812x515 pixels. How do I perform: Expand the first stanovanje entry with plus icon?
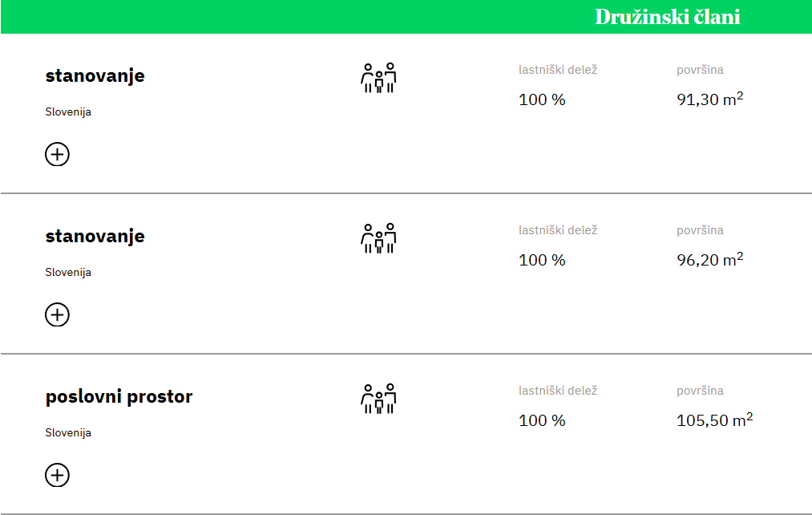57,154
